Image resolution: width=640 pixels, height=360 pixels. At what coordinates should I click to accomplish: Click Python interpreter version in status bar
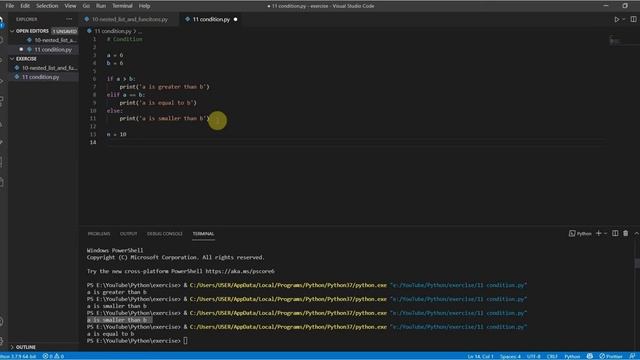point(18,356)
